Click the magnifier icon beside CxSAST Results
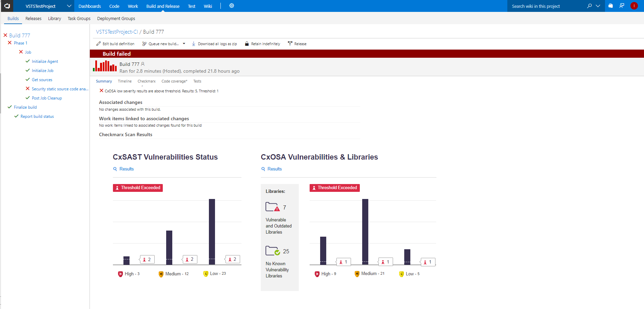Screen dimensions: 644x309 [x=115, y=169]
